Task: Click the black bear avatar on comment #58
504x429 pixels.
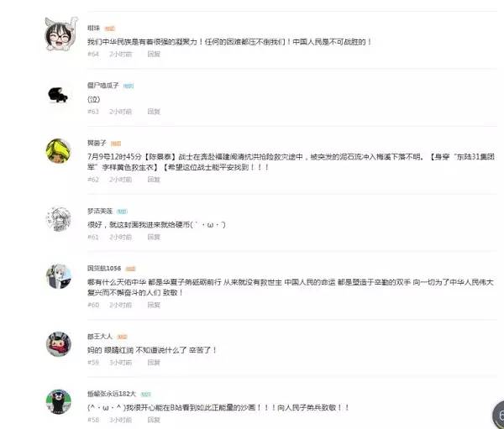Action: coord(59,401)
